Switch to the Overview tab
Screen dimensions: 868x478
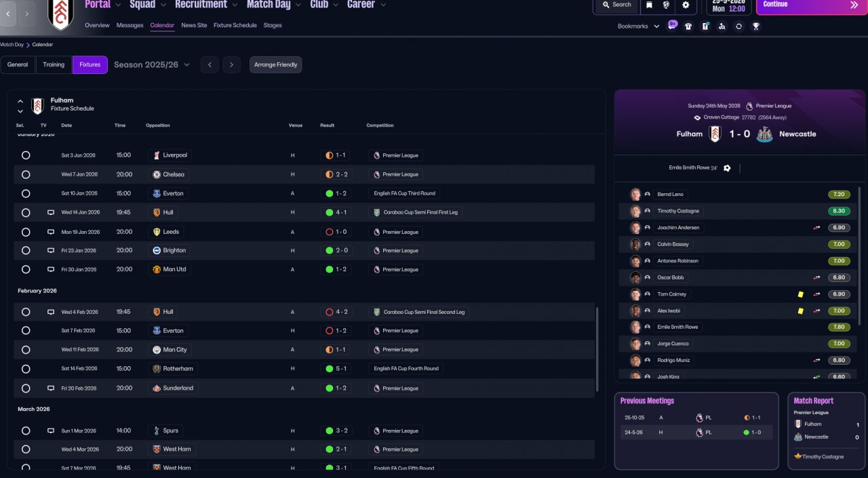click(97, 25)
